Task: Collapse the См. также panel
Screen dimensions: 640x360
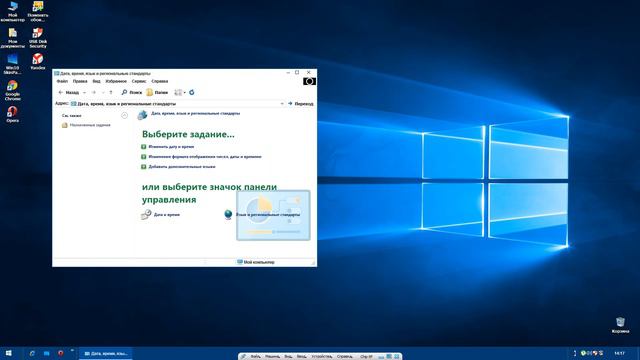Action: [x=124, y=116]
